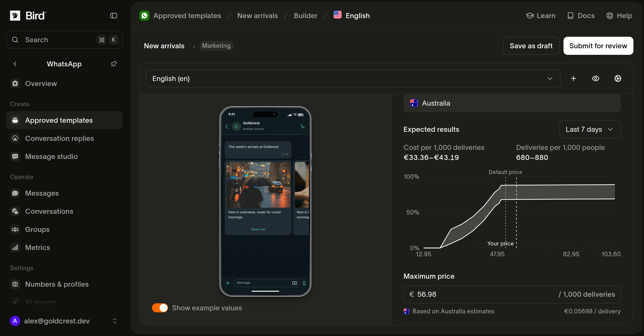The image size is (644, 336).
Task: Click the plus icon in phone message bar
Action: (228, 283)
